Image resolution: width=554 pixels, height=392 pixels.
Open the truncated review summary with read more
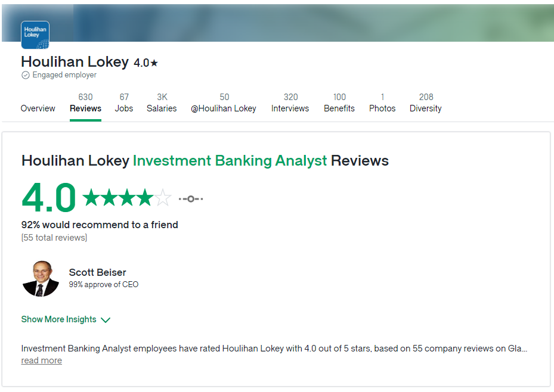coord(41,360)
